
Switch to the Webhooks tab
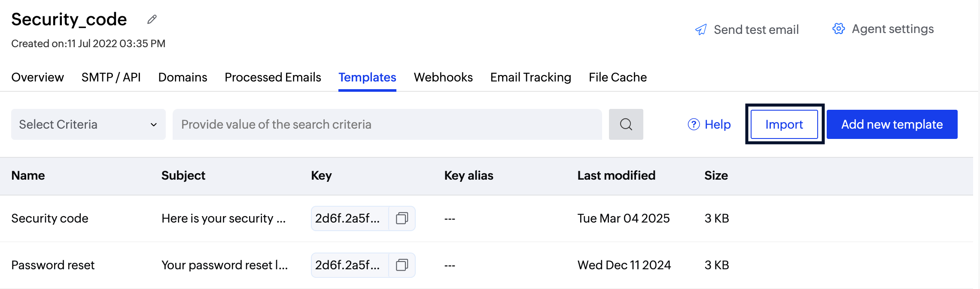(443, 77)
